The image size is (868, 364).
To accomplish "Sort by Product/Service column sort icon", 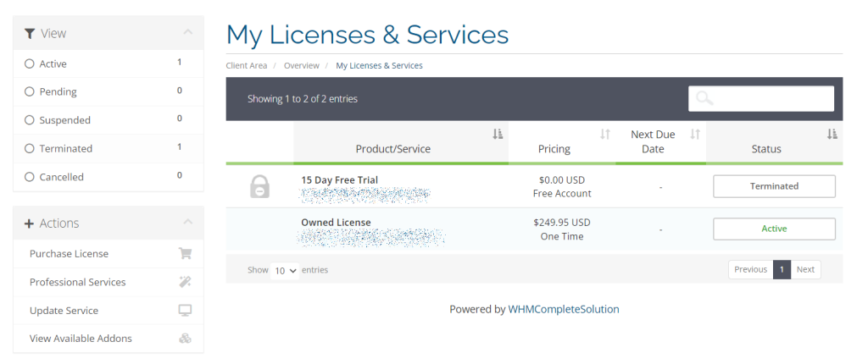I will (498, 134).
